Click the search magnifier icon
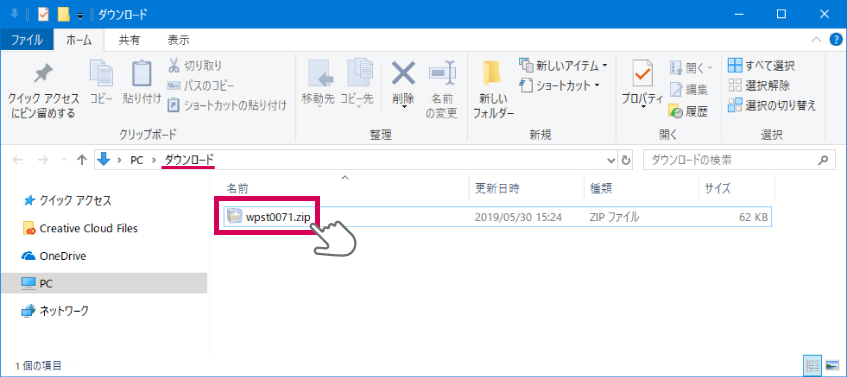Screen dimensions: 847x377 pos(823,160)
